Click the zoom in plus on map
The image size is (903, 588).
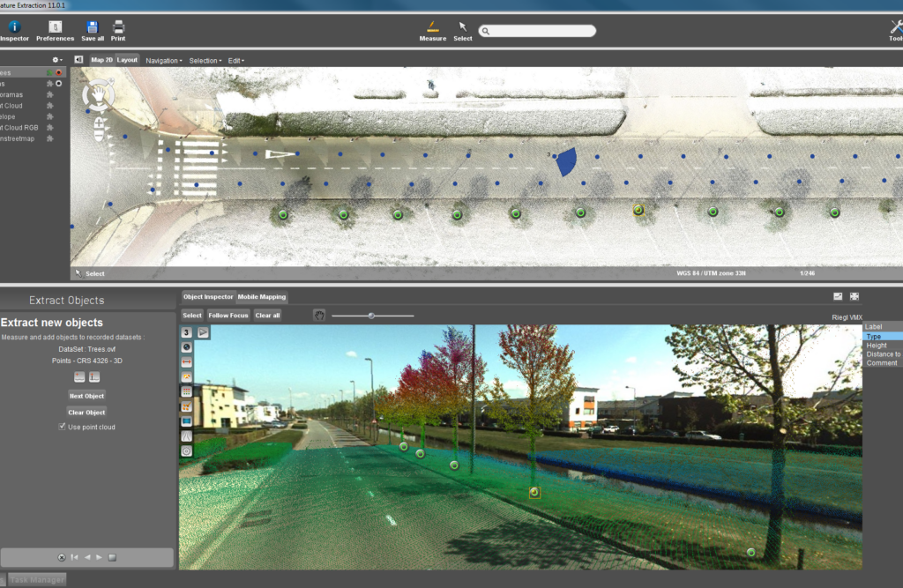click(x=99, y=123)
